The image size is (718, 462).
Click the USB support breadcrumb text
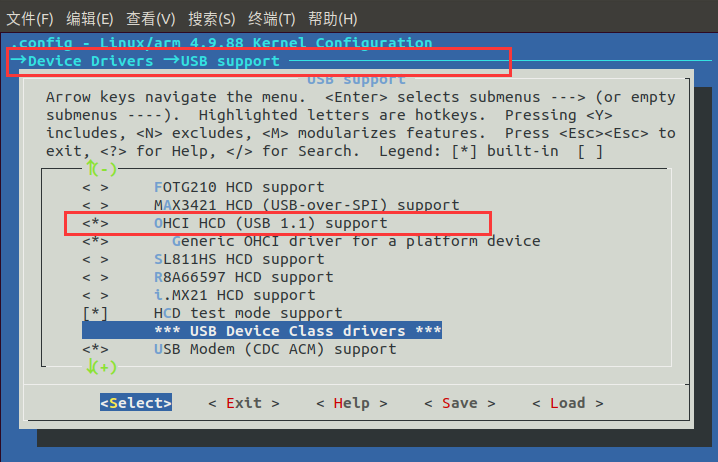click(230, 61)
